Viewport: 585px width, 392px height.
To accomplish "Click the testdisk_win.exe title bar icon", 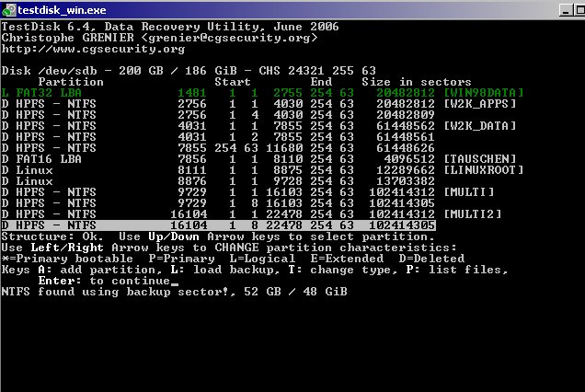I will point(9,10).
